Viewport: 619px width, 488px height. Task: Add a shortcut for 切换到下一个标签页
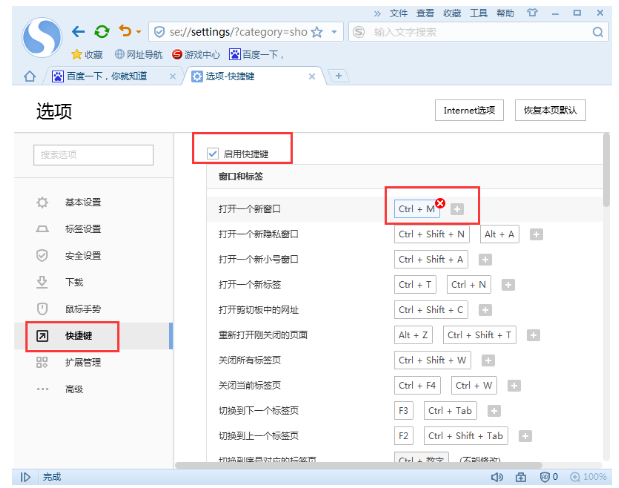pyautogui.click(x=494, y=411)
